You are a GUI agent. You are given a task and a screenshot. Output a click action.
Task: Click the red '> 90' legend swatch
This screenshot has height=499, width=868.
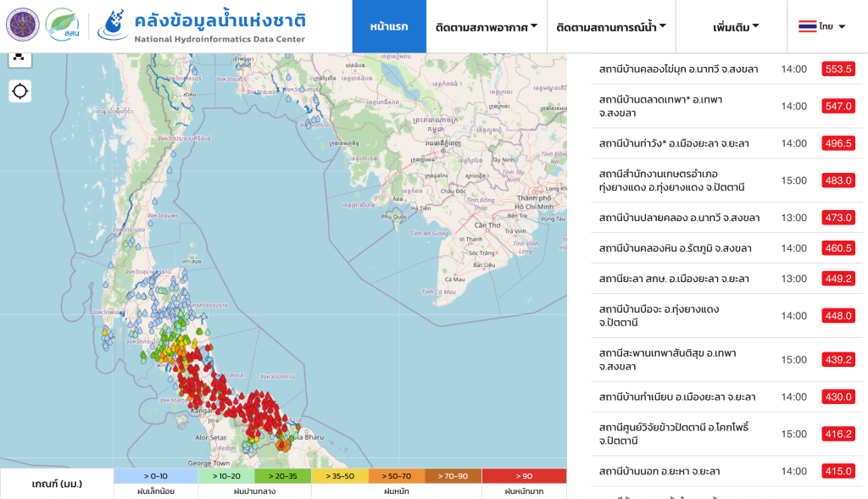point(524,476)
